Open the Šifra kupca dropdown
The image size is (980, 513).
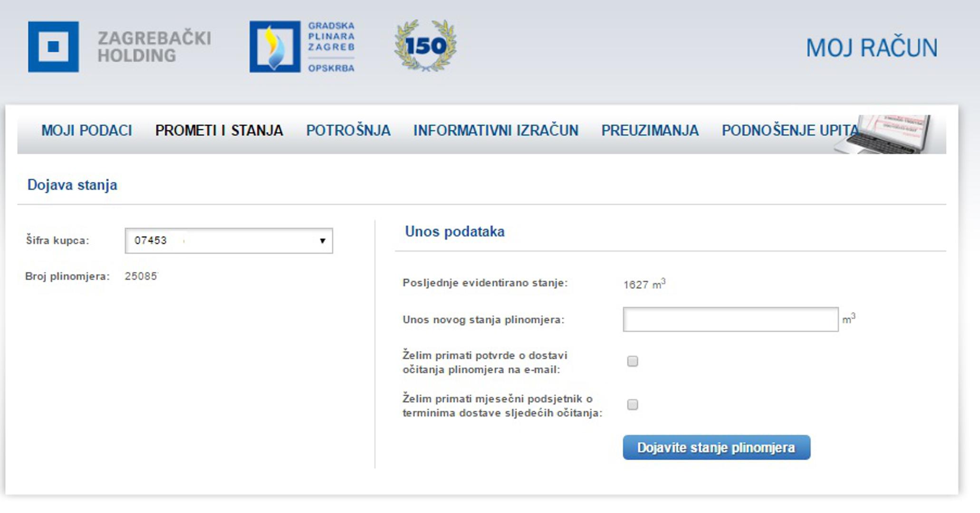(x=228, y=241)
